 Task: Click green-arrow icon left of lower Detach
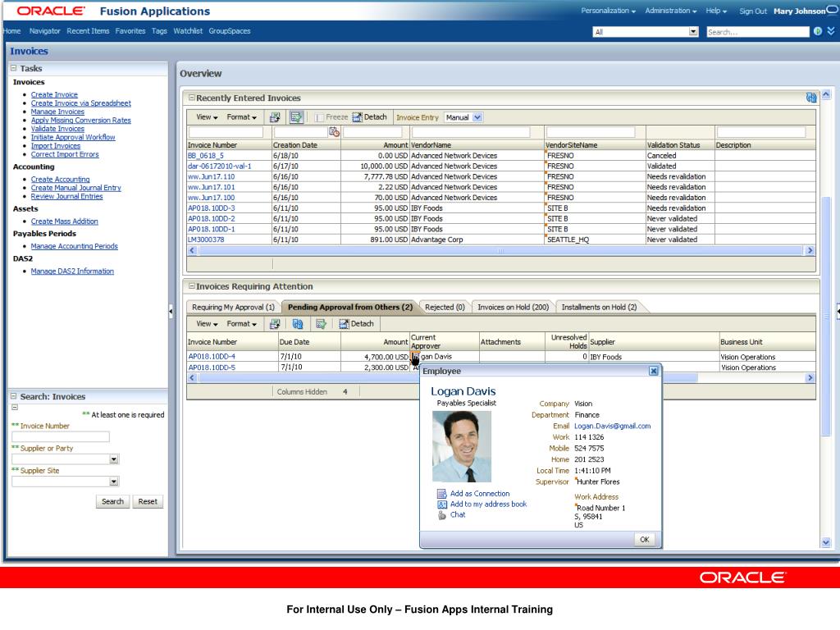tap(321, 324)
